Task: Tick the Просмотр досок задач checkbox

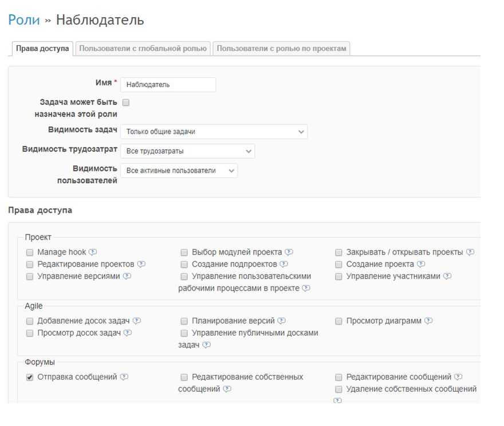Action: click(30, 333)
